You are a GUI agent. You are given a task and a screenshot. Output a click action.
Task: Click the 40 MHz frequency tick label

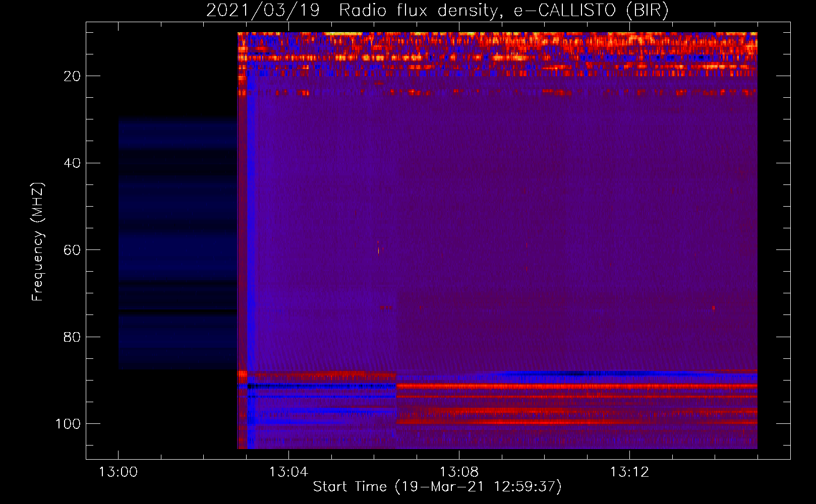click(72, 163)
